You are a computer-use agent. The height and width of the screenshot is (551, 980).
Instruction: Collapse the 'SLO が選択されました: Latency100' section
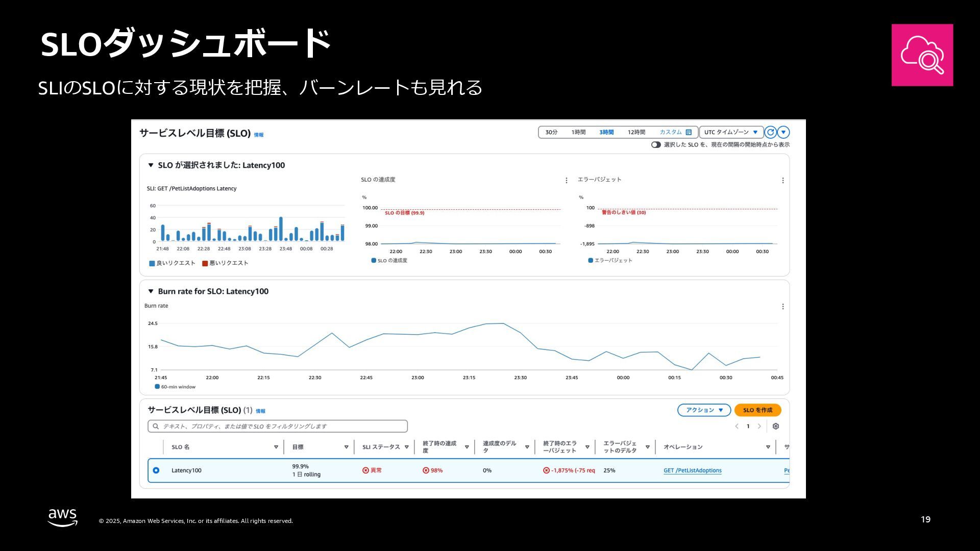coord(151,165)
